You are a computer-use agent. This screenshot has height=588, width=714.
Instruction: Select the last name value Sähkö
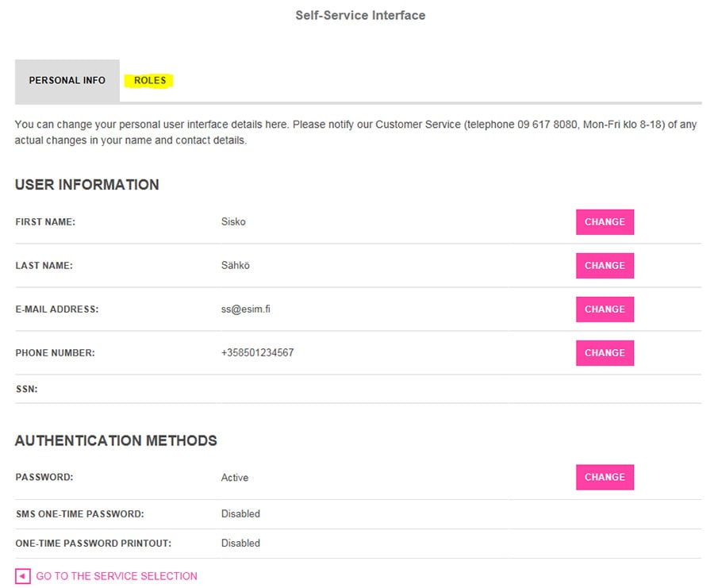(236, 266)
